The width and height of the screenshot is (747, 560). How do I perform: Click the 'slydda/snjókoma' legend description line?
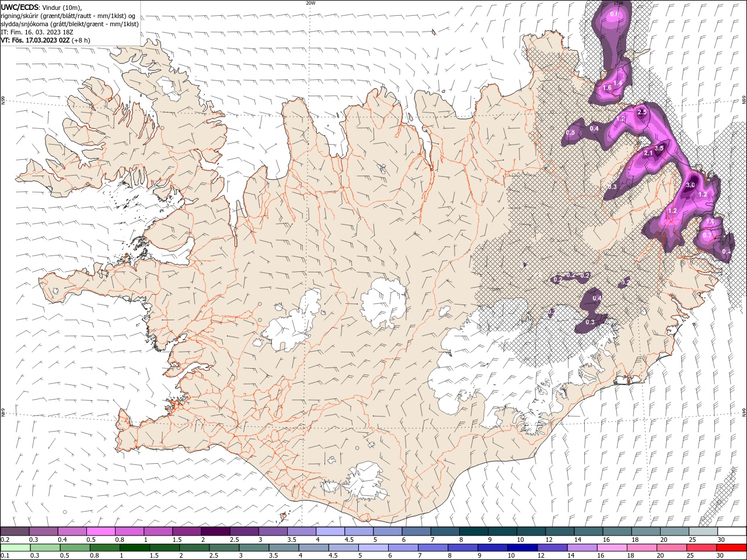70,24
